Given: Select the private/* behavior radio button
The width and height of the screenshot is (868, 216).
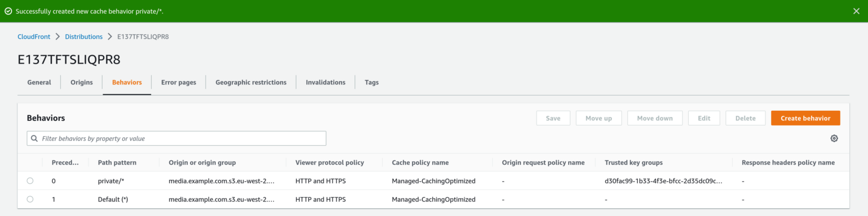Looking at the screenshot, I should pos(30,181).
